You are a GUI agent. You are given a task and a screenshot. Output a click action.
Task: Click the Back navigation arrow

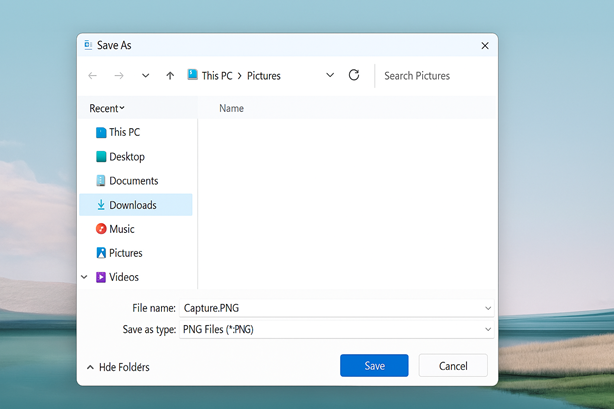(x=93, y=76)
